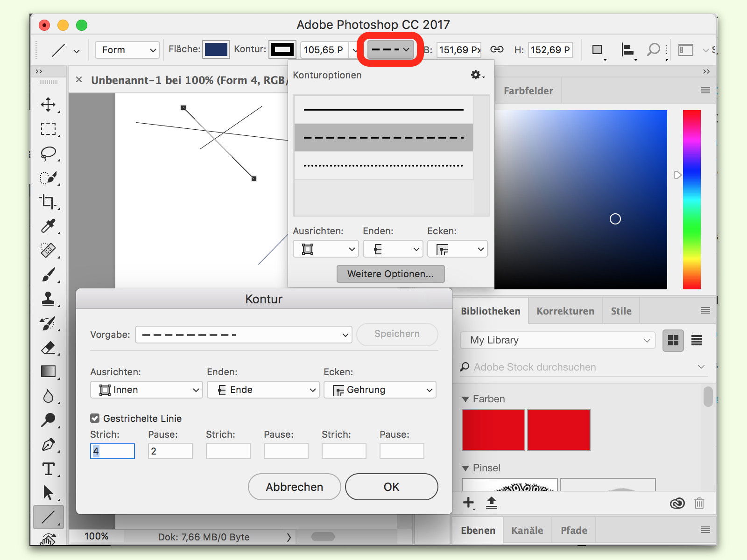
Task: Click the Creative Cloud sync icon
Action: pos(677,503)
